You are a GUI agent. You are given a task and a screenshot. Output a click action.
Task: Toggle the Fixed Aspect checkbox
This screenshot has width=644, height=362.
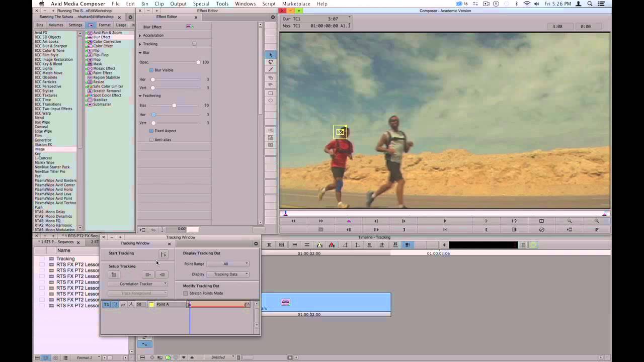tap(151, 131)
